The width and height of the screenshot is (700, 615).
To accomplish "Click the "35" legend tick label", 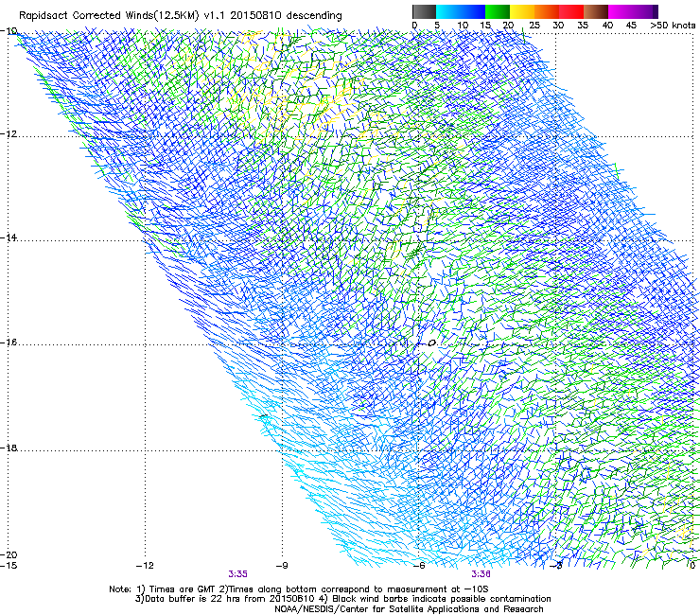I will [x=583, y=26].
